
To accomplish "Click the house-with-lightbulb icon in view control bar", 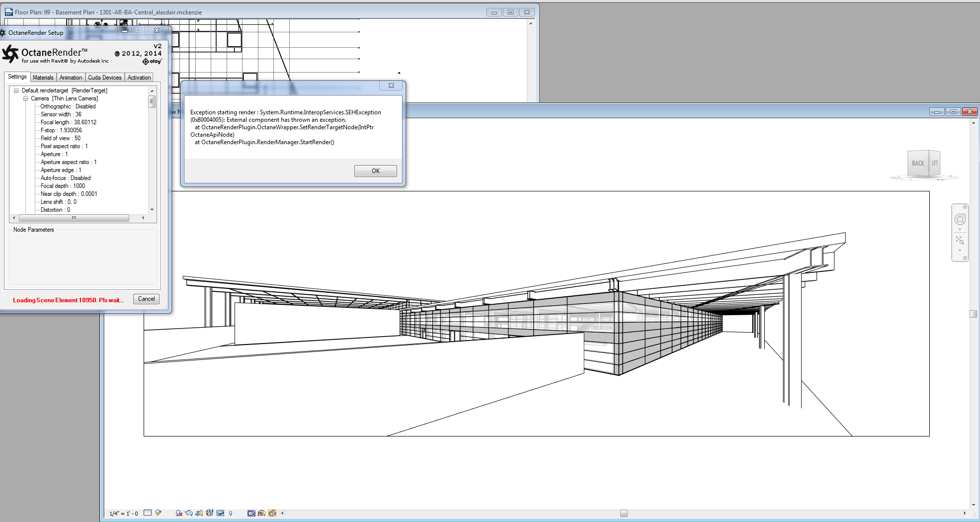I will click(262, 513).
